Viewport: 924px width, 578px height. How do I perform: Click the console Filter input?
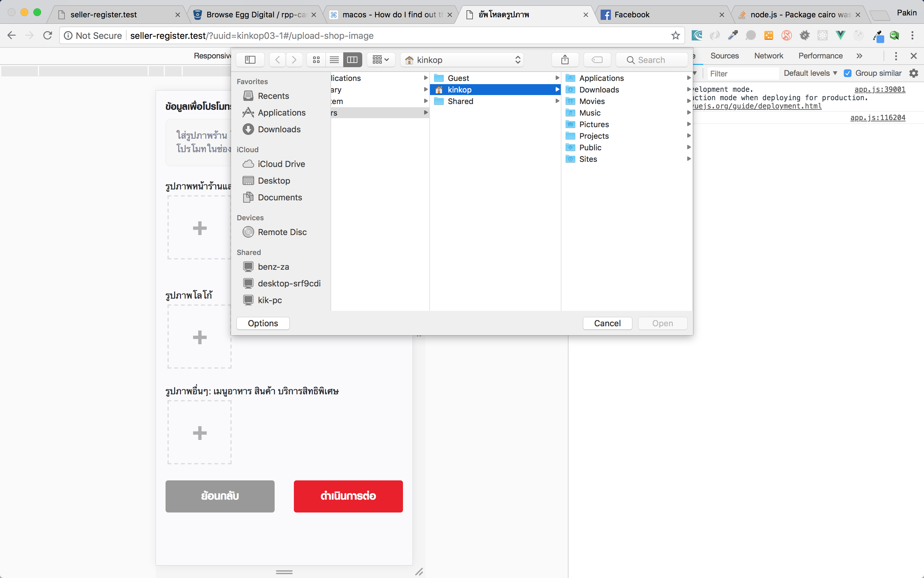pos(743,74)
